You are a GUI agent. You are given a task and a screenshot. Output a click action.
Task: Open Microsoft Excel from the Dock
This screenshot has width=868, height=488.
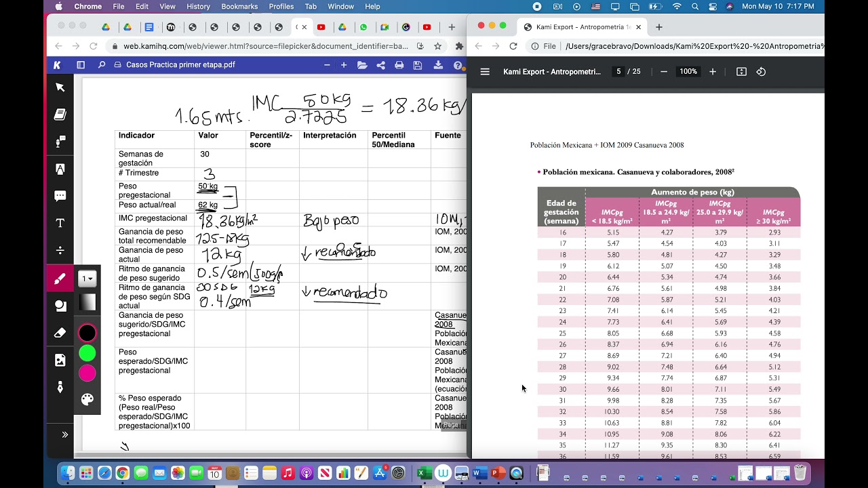(x=425, y=472)
